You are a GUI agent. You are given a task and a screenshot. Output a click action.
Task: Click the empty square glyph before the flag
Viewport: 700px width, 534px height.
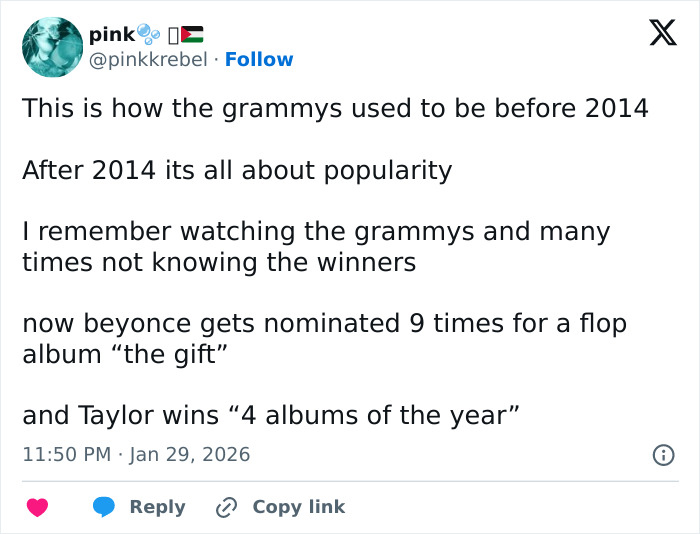(x=172, y=34)
